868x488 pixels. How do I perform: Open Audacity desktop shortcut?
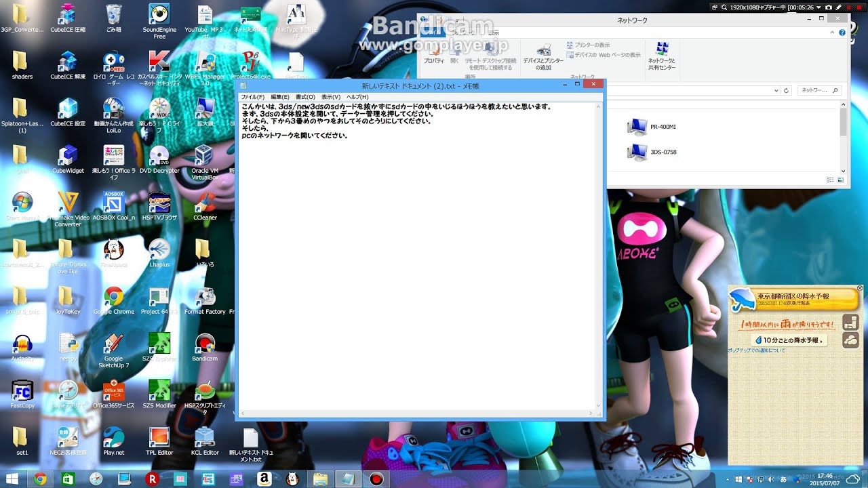(22, 346)
